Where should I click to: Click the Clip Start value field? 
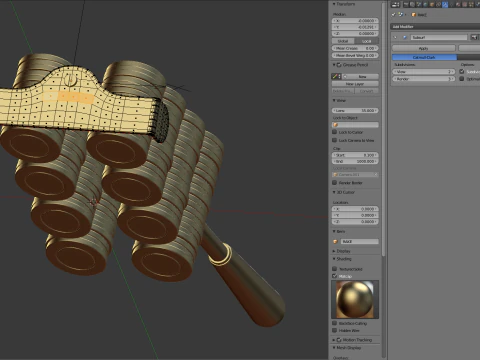point(355,155)
